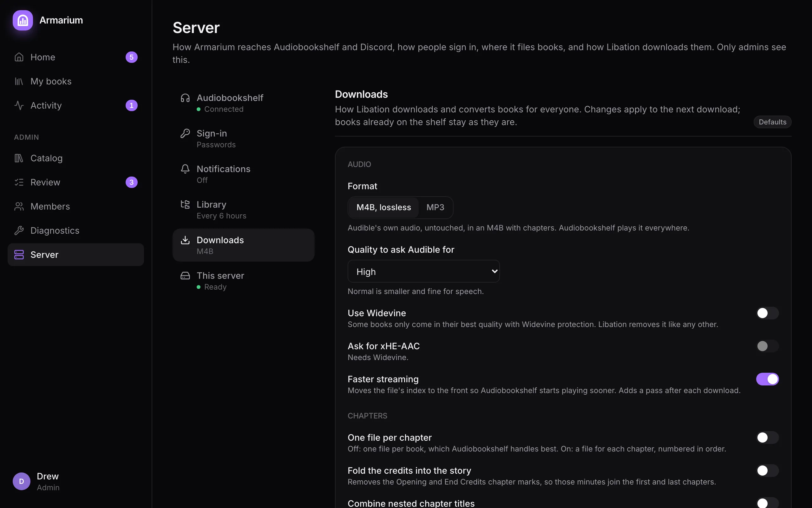Image resolution: width=812 pixels, height=508 pixels.
Task: Click the My books library icon
Action: 19,81
